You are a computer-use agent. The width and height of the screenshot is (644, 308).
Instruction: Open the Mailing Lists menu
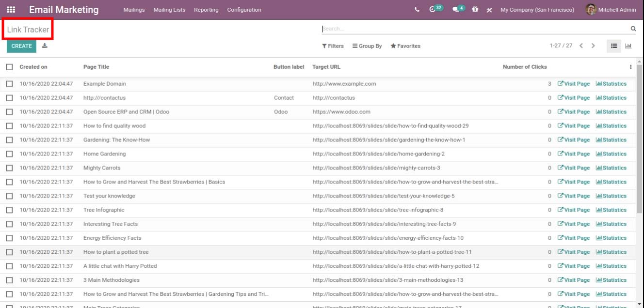169,10
